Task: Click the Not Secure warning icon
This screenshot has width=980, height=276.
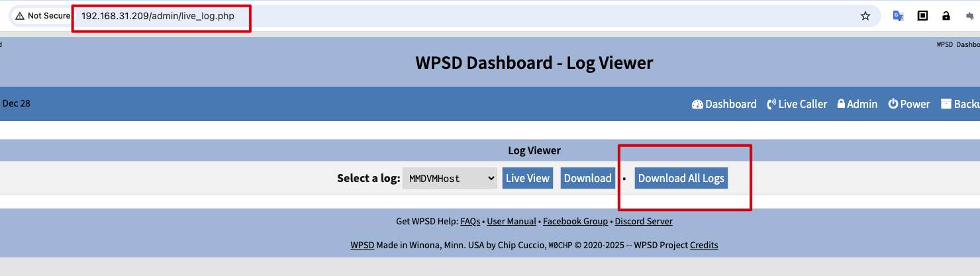Action: [19, 16]
